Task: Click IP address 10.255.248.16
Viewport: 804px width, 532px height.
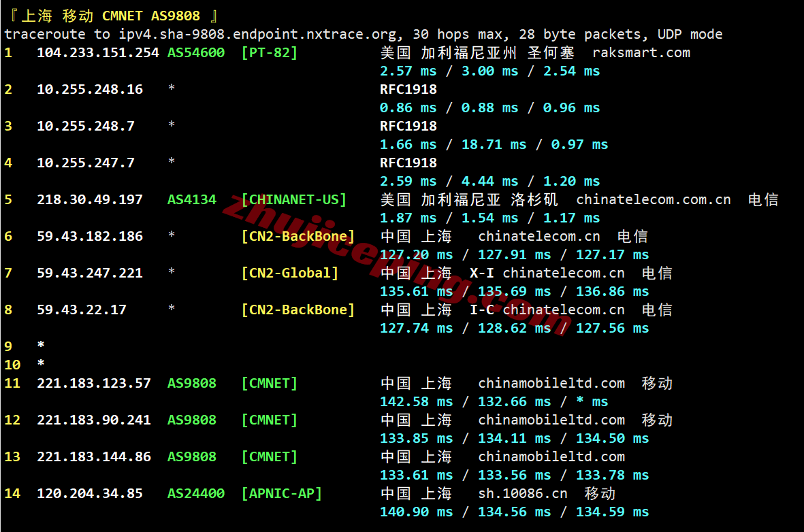Action: pos(89,89)
